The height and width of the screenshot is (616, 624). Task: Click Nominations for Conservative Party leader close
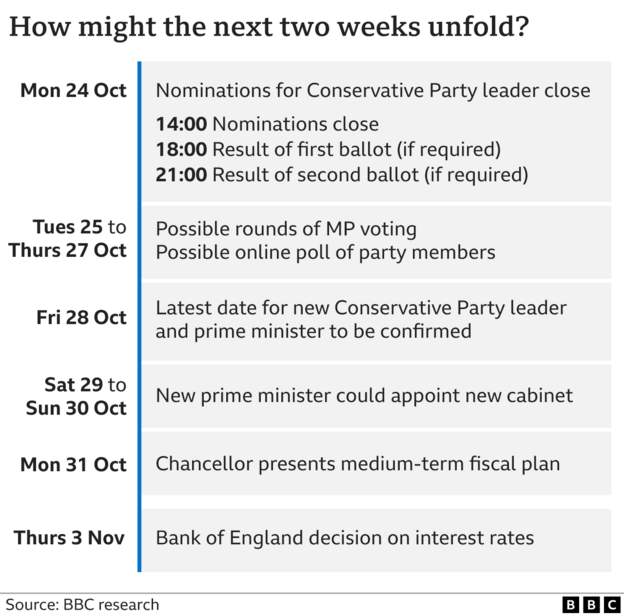(373, 91)
